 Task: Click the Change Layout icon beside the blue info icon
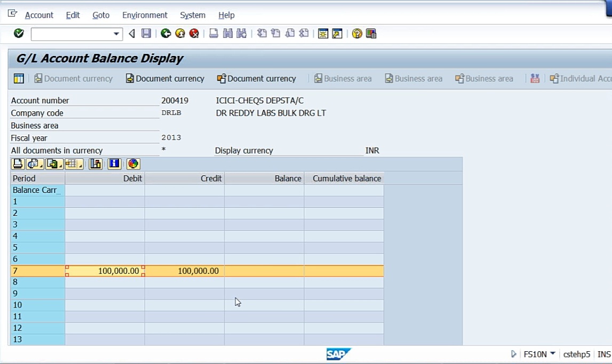(x=95, y=164)
